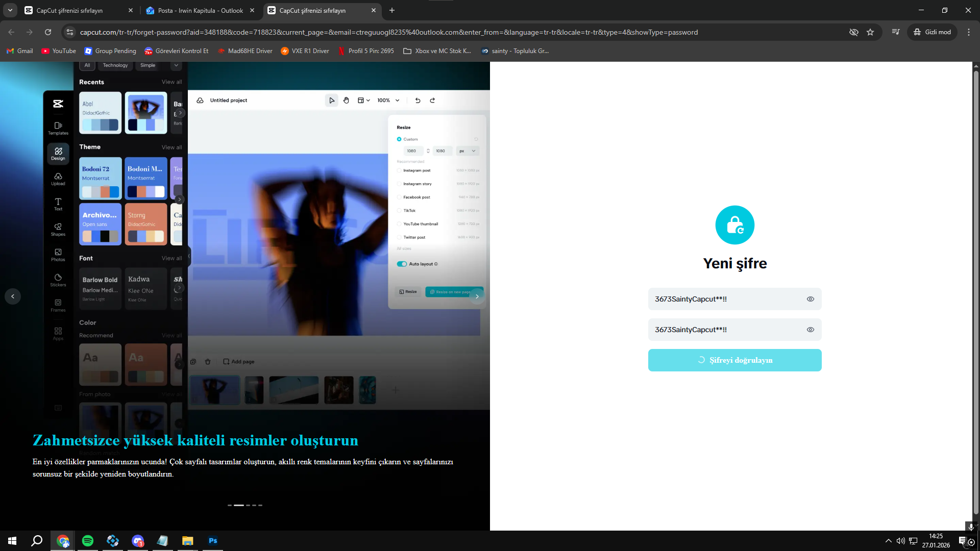Reload the CapCut page
This screenshot has width=980, height=551.
tap(48, 32)
